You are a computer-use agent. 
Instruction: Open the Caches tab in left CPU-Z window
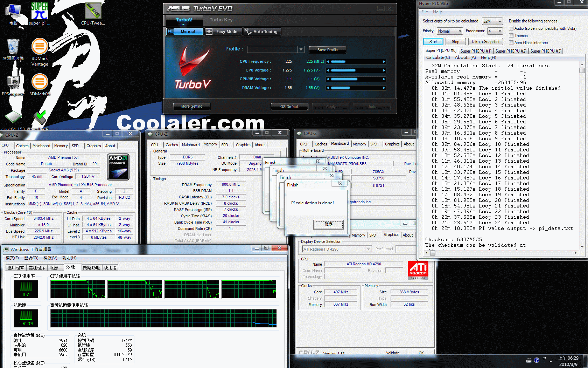click(22, 146)
